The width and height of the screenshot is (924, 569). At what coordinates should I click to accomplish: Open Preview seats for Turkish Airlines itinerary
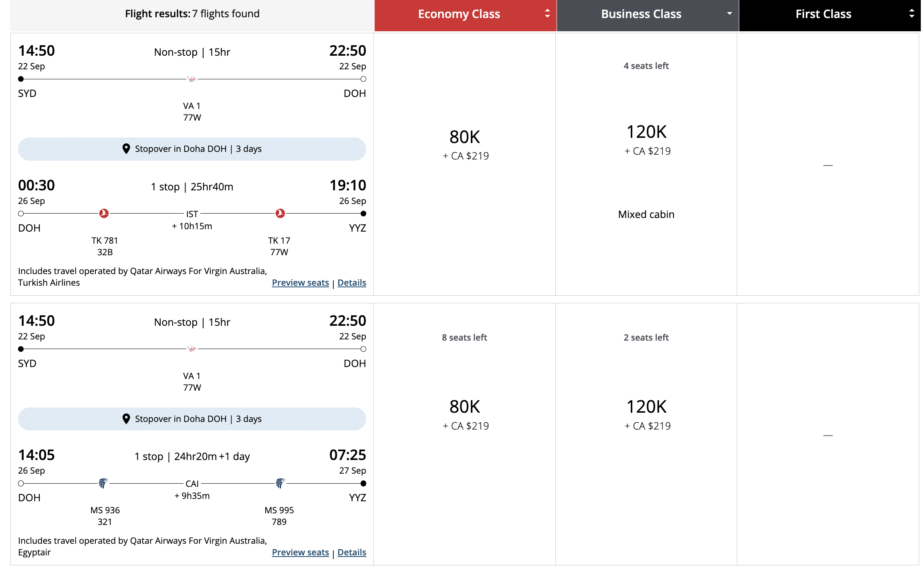click(x=300, y=283)
